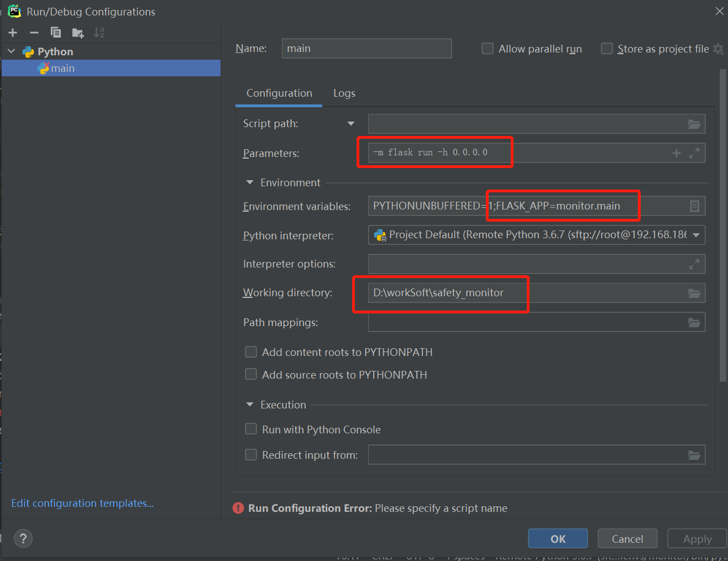The width and height of the screenshot is (728, 561).
Task: Click the Apply button
Action: click(x=697, y=538)
